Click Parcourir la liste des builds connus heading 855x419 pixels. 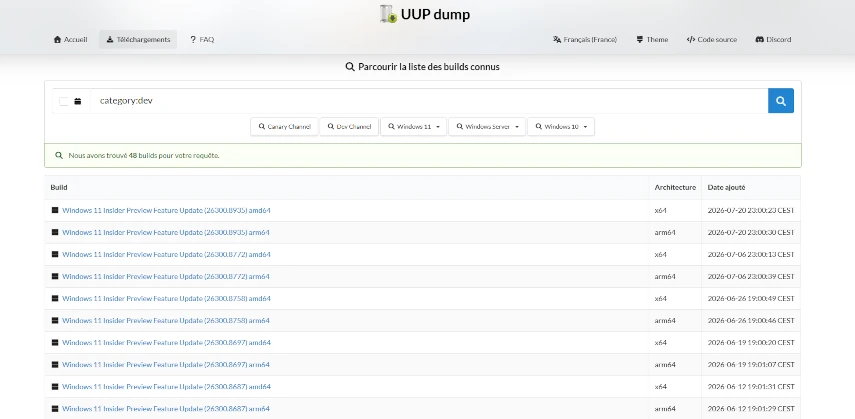click(x=423, y=67)
